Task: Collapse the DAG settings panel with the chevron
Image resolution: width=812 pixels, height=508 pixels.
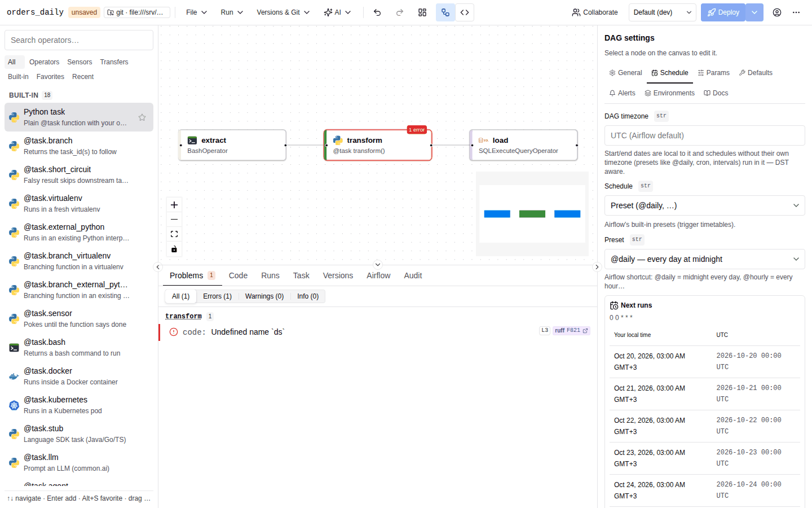Action: pyautogui.click(x=597, y=267)
